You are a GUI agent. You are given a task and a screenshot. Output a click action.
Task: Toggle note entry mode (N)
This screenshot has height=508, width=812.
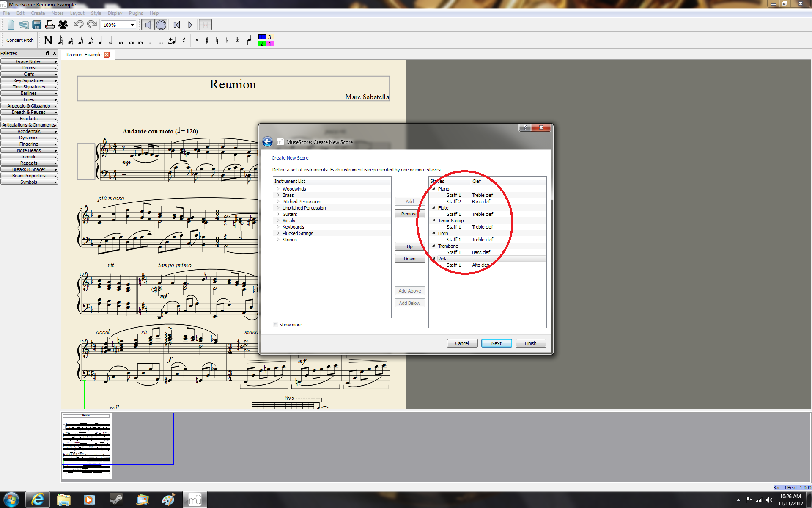pos(48,41)
